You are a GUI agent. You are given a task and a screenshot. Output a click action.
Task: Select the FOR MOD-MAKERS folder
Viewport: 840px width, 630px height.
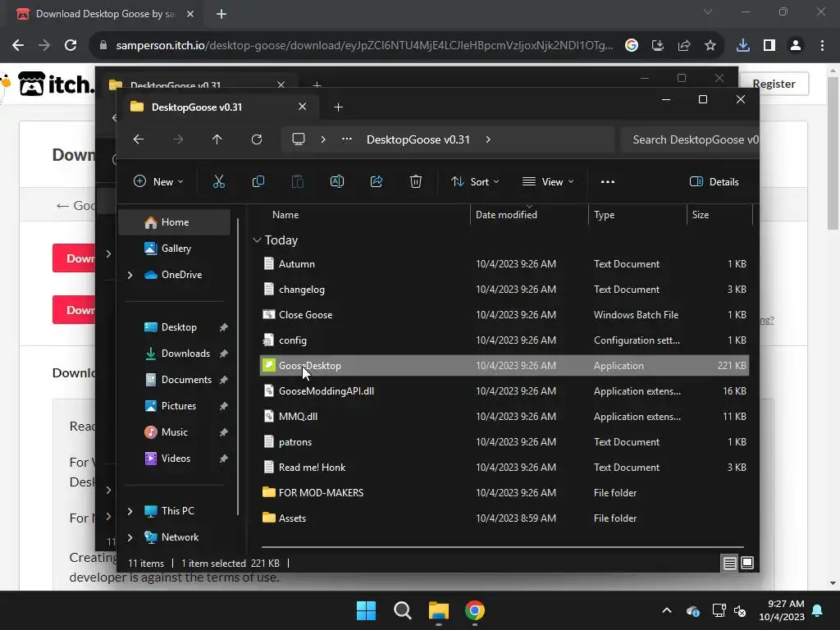coord(504,493)
